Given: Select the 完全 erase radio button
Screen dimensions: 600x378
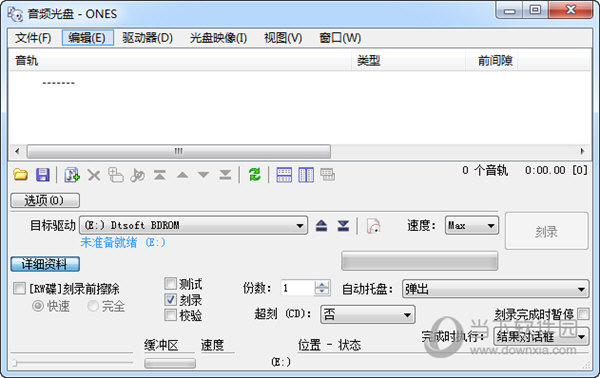Looking at the screenshot, I should 93,306.
